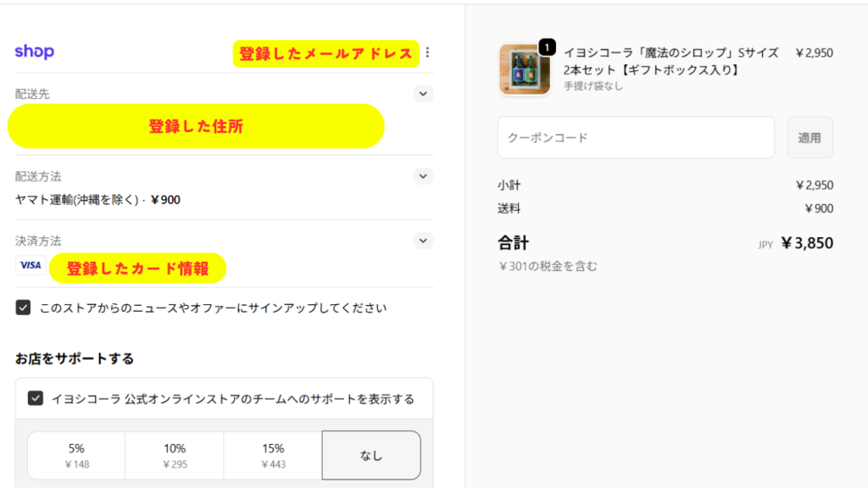This screenshot has height=488, width=868.
Task: Click the quantity badge on product image
Action: click(x=547, y=47)
